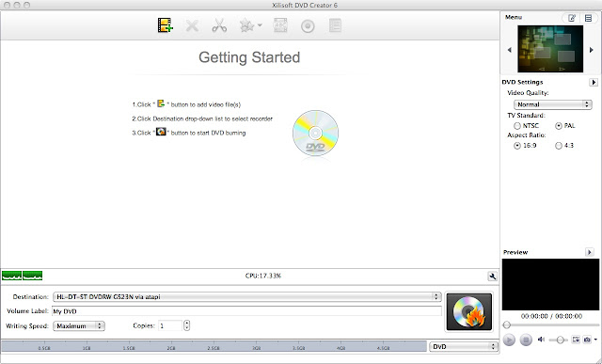Open the Menu edit pencil icon
Screen dimensions: 602x364
pos(572,18)
